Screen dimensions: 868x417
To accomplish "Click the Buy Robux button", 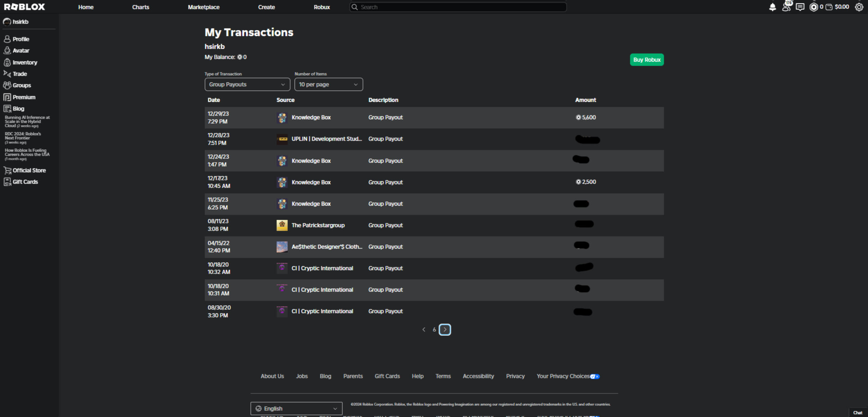I will (x=647, y=60).
